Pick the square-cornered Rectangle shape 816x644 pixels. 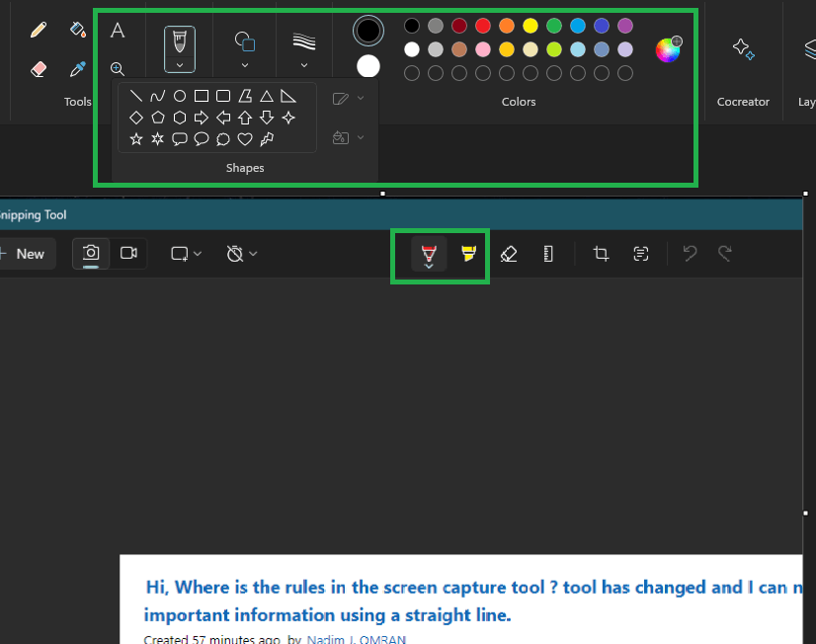pyautogui.click(x=202, y=96)
